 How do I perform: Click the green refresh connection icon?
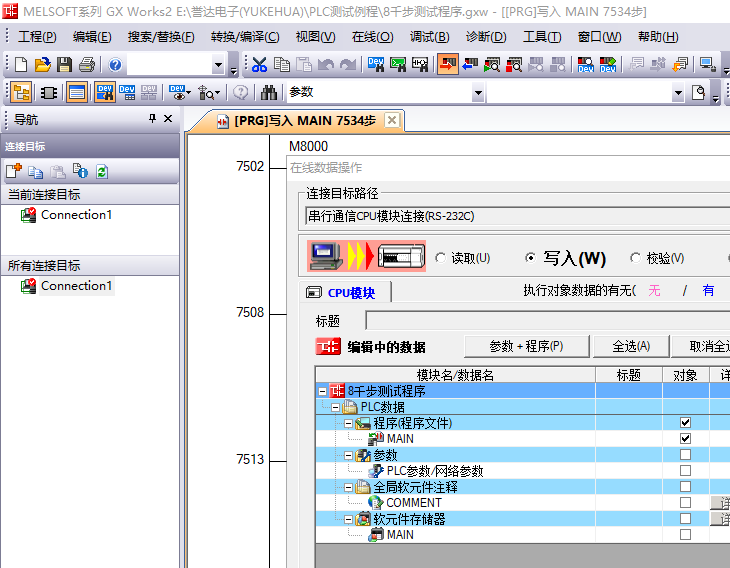(102, 171)
